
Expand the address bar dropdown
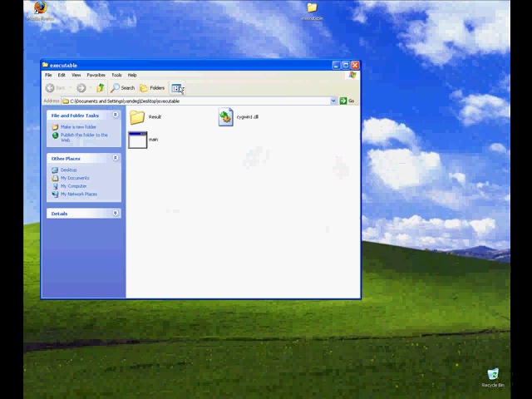pyautogui.click(x=333, y=101)
